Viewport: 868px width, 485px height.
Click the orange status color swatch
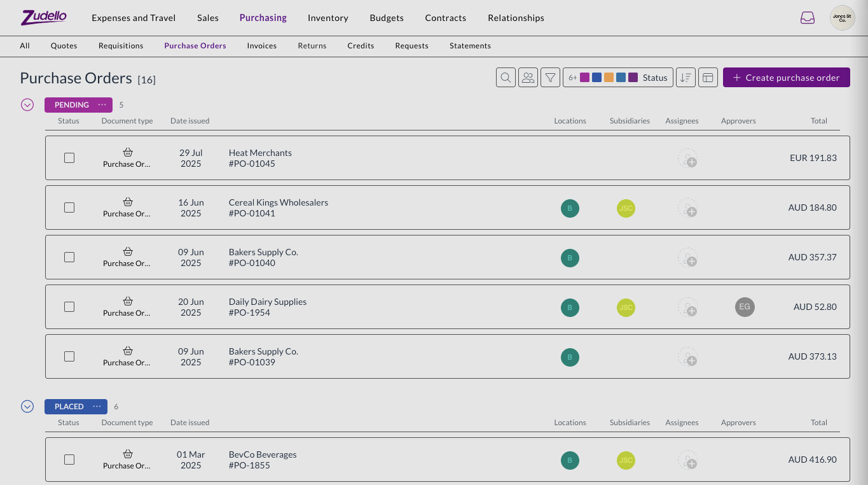609,78
